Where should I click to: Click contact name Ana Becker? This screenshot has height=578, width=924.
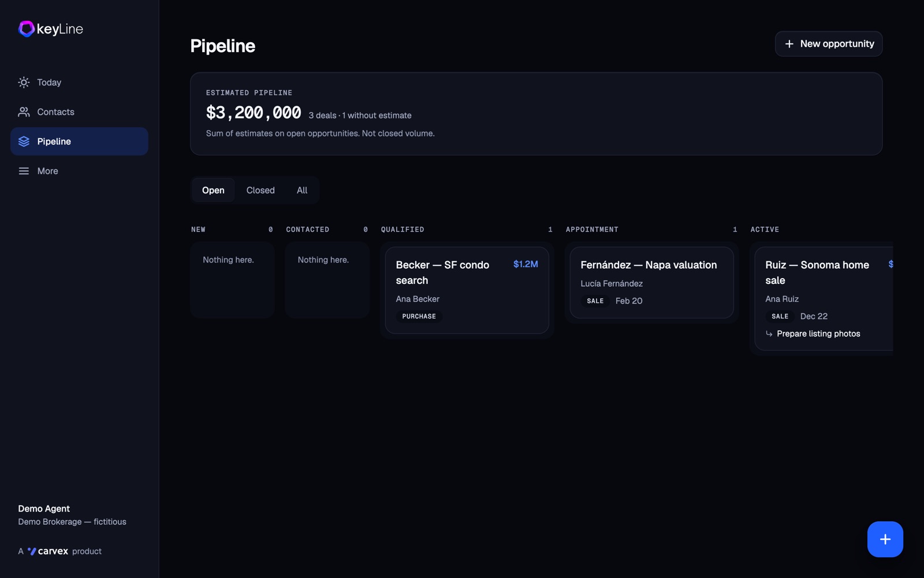pos(418,299)
